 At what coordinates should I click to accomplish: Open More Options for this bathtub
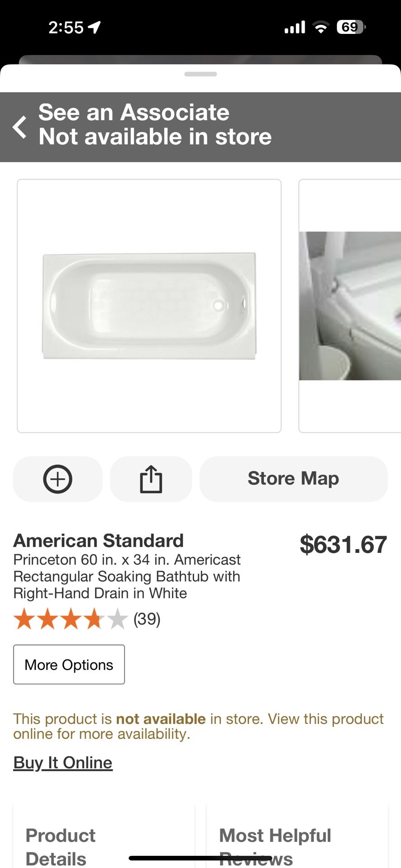pos(69,665)
